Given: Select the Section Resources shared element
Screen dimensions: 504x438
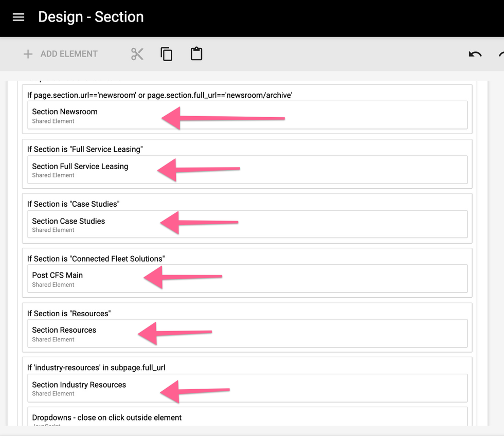Looking at the screenshot, I should (64, 330).
